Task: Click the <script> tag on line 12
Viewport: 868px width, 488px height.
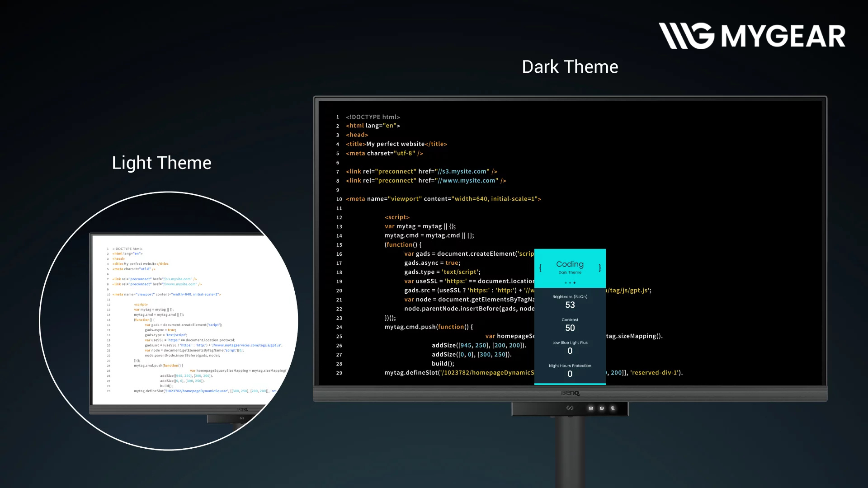Action: [397, 217]
